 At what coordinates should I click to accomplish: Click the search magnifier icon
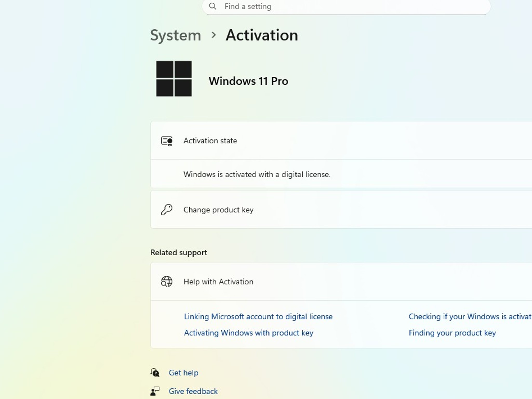click(x=212, y=6)
